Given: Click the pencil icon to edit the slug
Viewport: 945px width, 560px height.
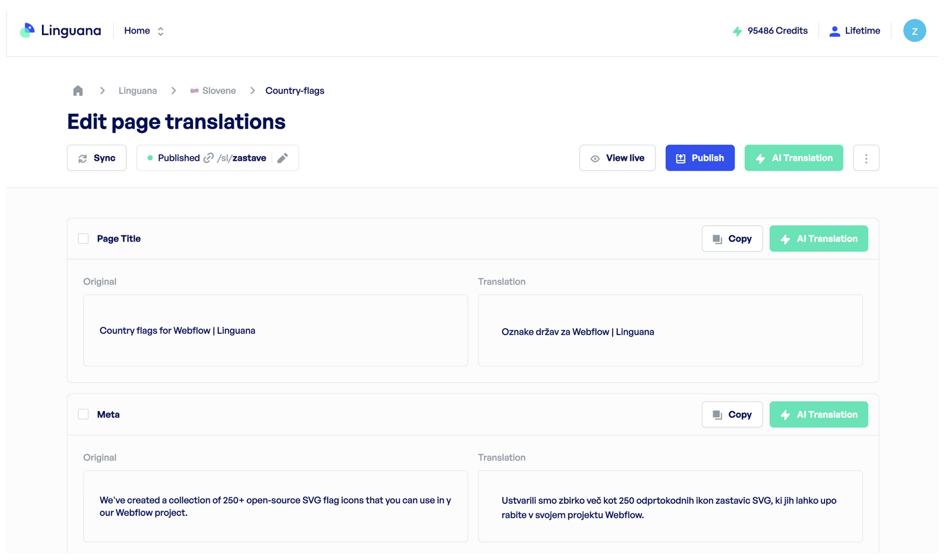Looking at the screenshot, I should tap(282, 158).
